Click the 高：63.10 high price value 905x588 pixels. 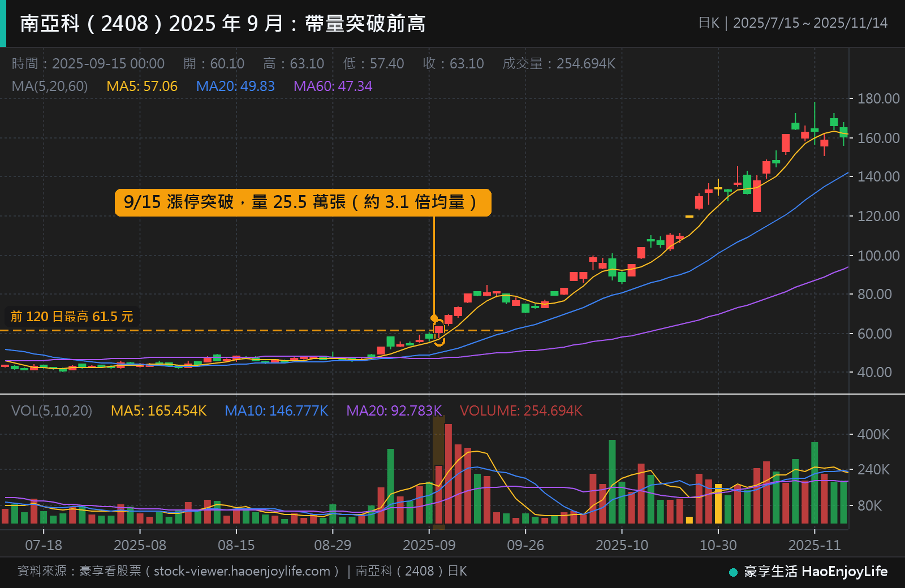pyautogui.click(x=294, y=63)
